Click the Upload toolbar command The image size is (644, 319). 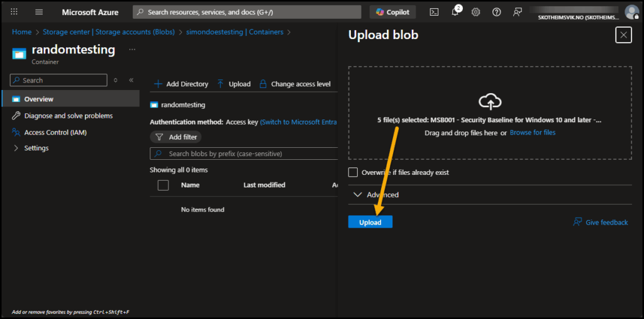coord(234,84)
